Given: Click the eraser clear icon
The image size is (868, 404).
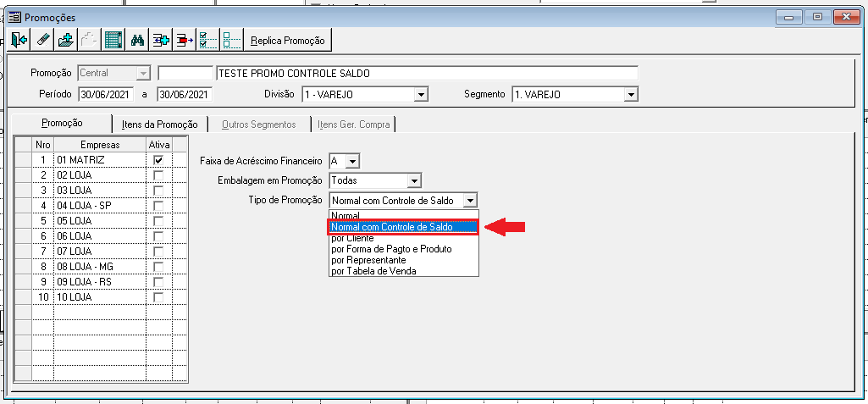Looking at the screenshot, I should coord(42,41).
